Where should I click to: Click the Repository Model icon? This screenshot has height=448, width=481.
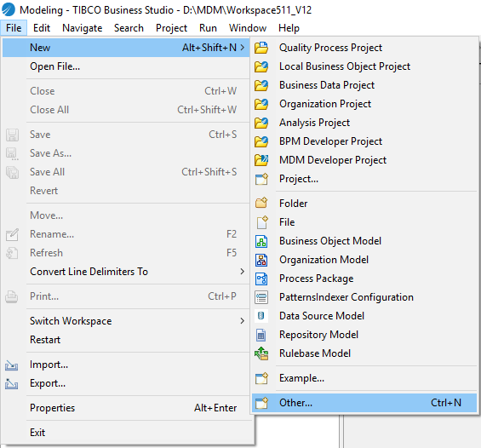pyautogui.click(x=261, y=335)
